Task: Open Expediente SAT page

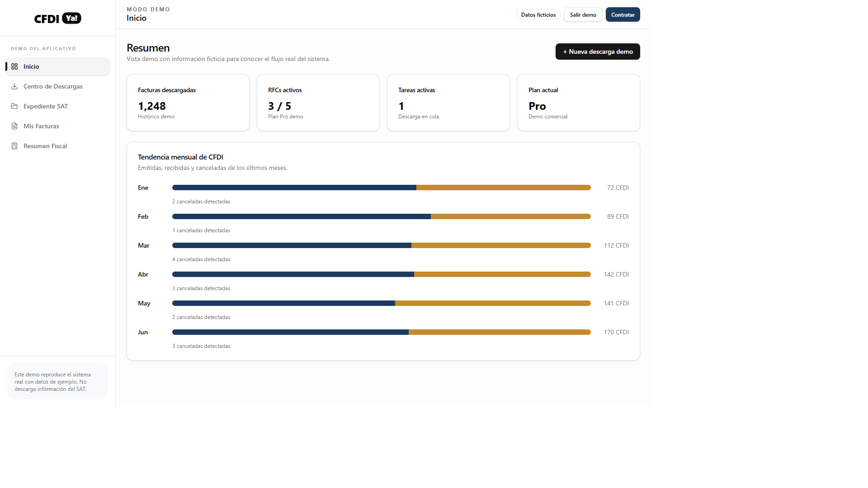Action: (x=58, y=106)
